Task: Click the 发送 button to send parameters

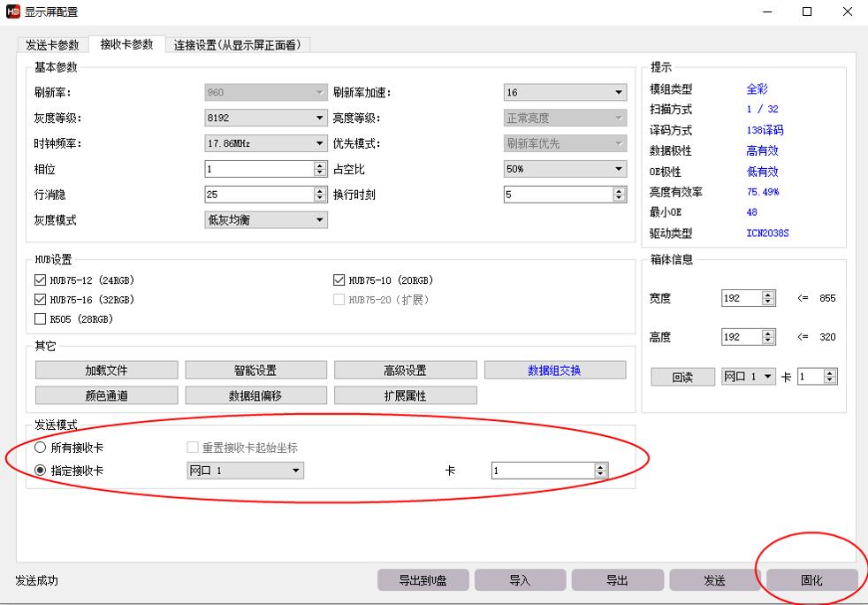Action: coord(713,579)
